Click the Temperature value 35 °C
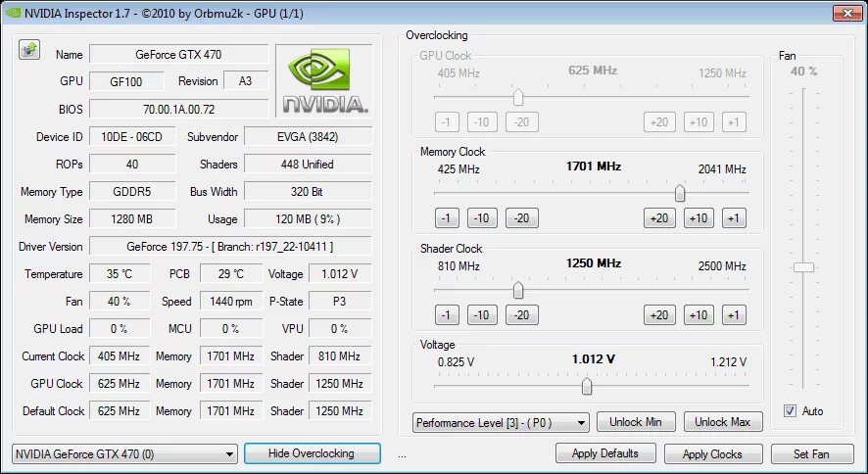This screenshot has width=868, height=474. point(120,274)
